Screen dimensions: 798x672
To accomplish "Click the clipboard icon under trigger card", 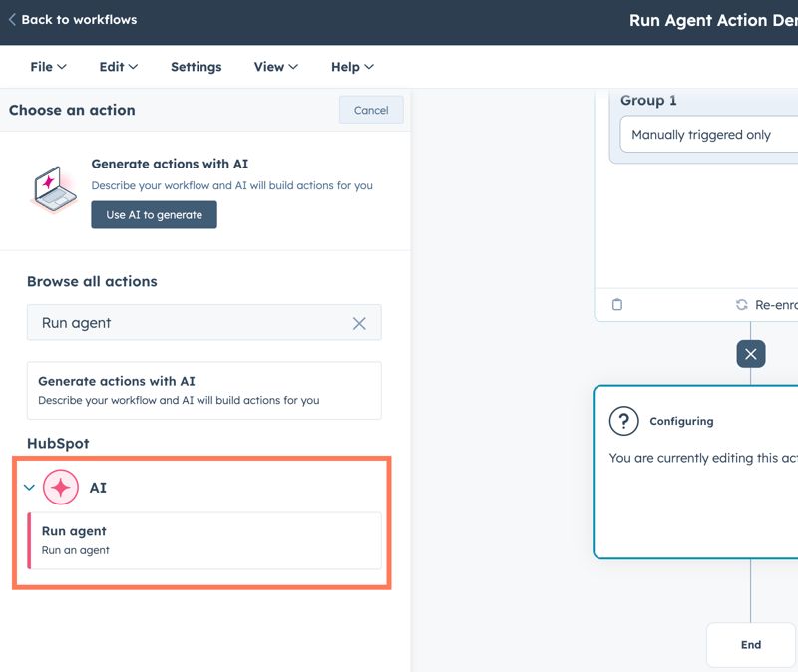I will [x=617, y=305].
